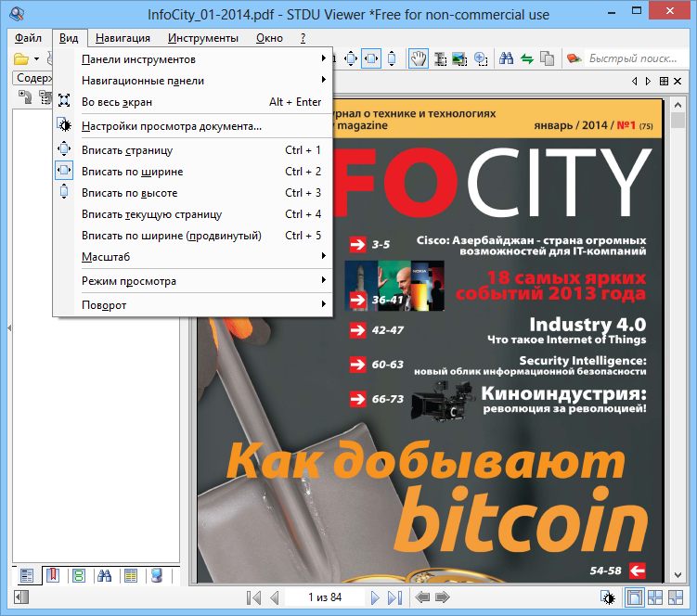Open Настройки просмотра документа...
The width and height of the screenshot is (697, 616).
[192, 126]
